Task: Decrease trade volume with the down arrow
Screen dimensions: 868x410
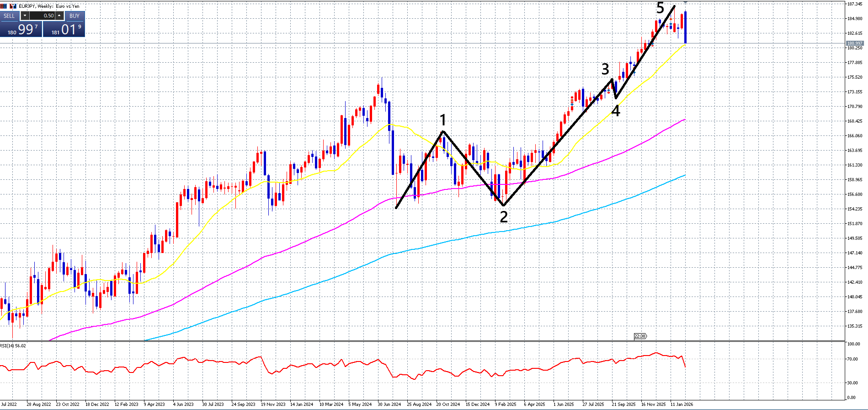Action: [25, 16]
